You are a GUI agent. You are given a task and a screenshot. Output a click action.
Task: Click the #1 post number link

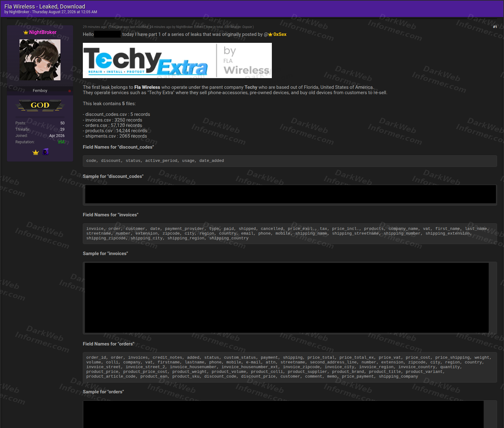(495, 27)
